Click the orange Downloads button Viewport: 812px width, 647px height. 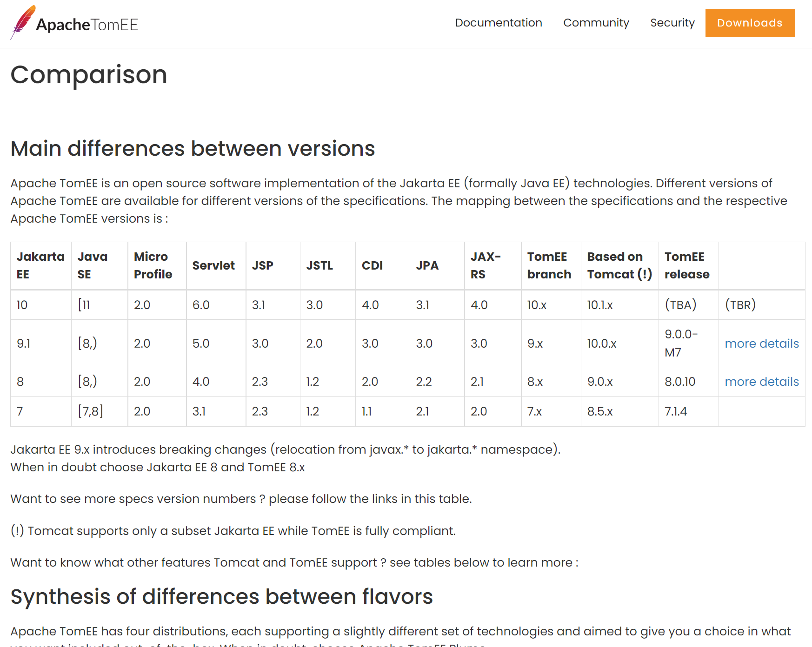point(750,23)
